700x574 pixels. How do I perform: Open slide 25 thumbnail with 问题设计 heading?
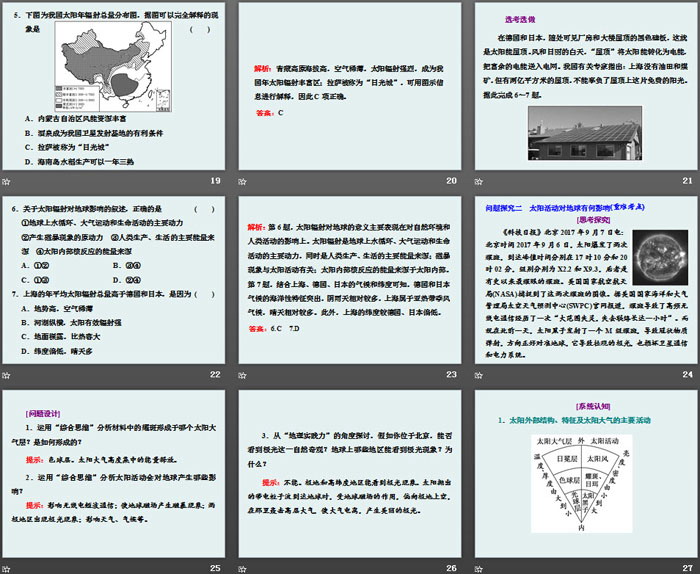tap(114, 474)
